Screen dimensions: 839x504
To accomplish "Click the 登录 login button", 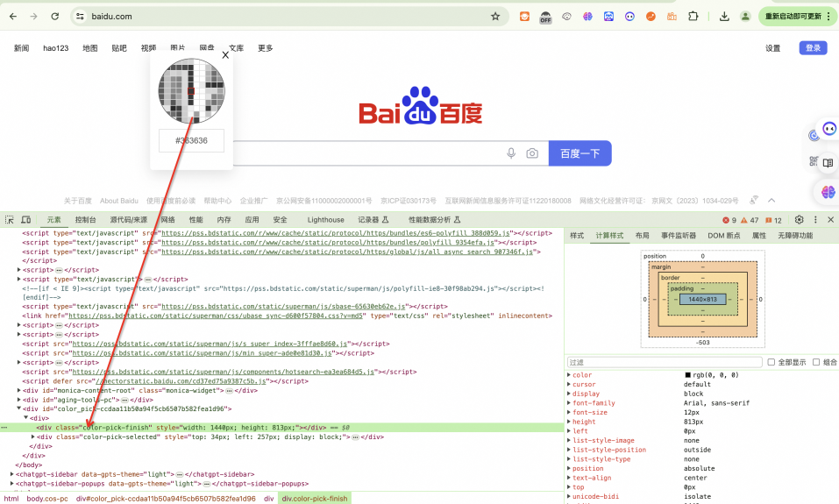I will point(813,48).
